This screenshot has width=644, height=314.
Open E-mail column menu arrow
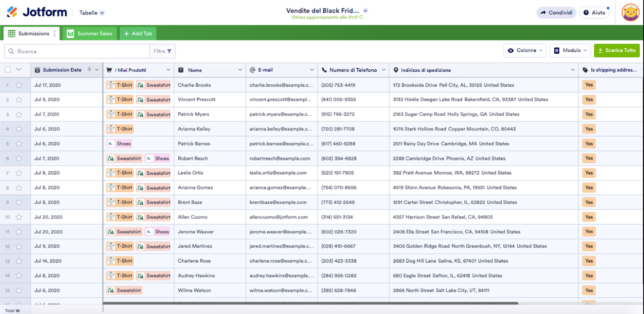click(x=312, y=70)
